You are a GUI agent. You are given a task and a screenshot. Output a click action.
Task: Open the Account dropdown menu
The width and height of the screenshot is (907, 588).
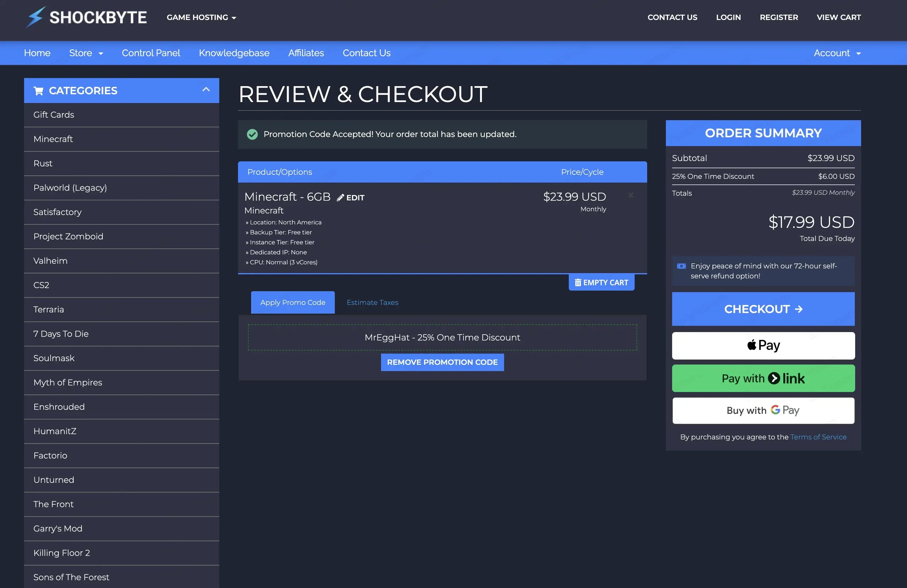click(837, 53)
